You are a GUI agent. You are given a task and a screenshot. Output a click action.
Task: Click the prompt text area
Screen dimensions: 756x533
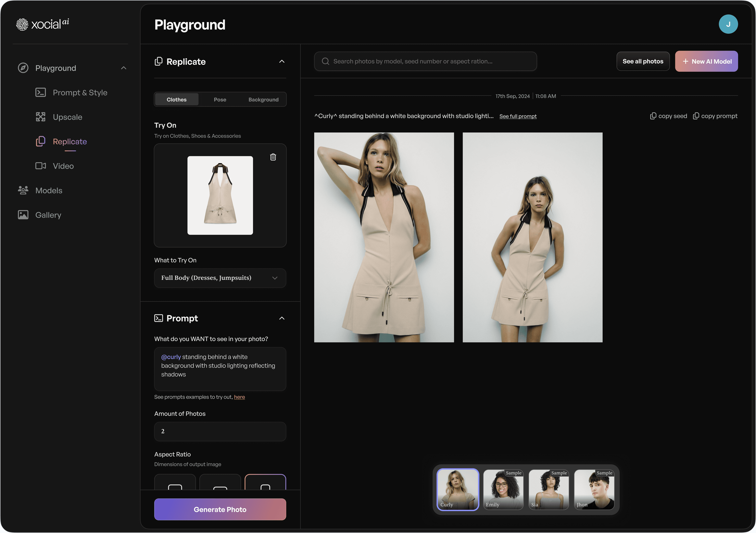click(220, 369)
